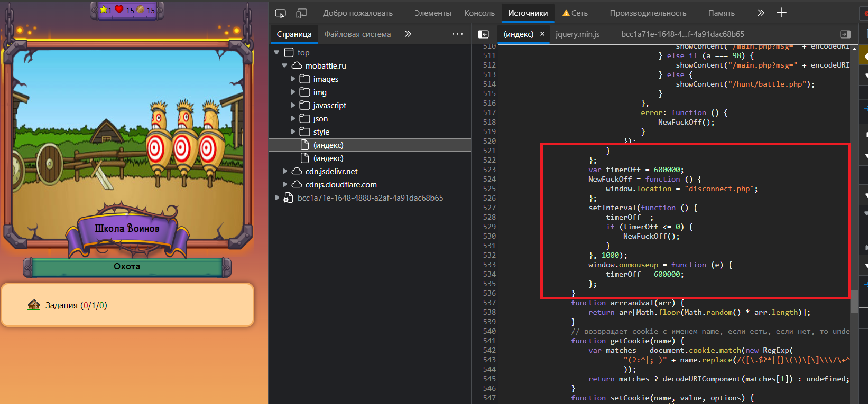Switch to the Консоль tab
Viewport: 868px width, 404px height.
(479, 13)
